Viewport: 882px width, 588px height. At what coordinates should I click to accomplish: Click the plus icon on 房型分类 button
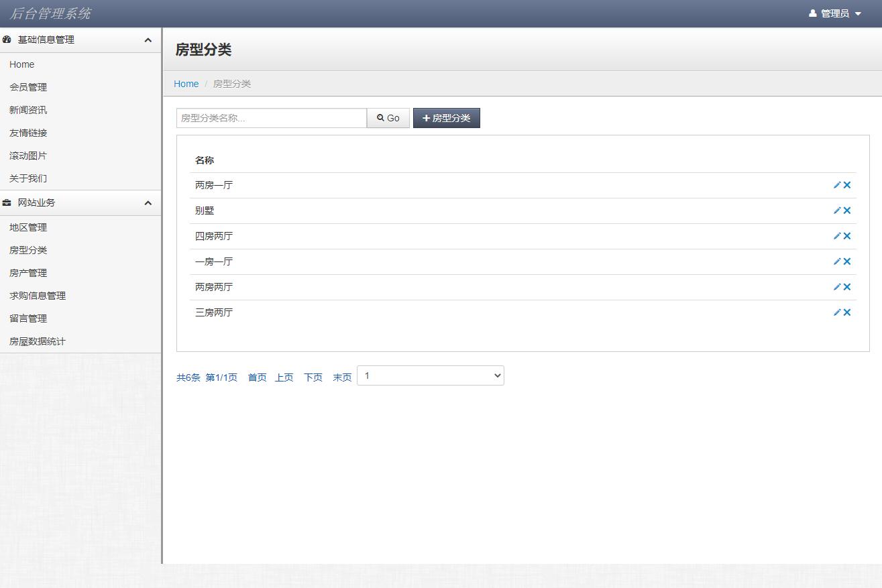(425, 117)
